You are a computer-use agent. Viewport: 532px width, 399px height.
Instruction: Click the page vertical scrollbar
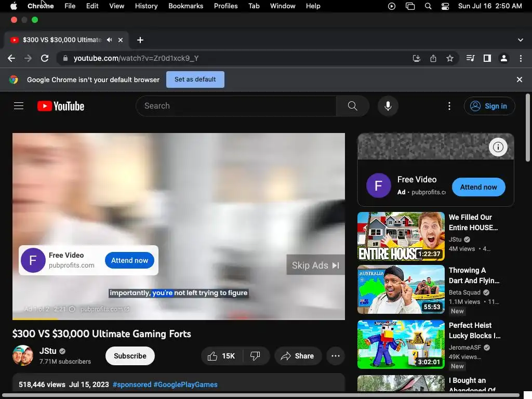click(528, 127)
